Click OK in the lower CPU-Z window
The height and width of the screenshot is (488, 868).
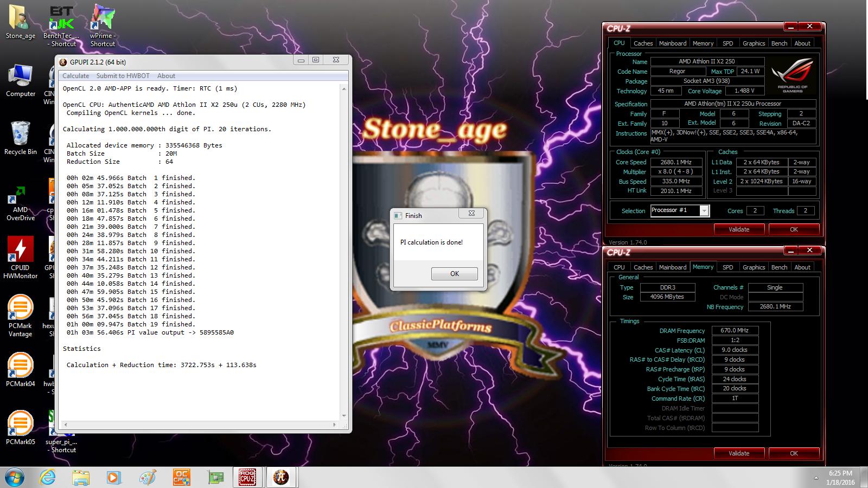coord(794,453)
